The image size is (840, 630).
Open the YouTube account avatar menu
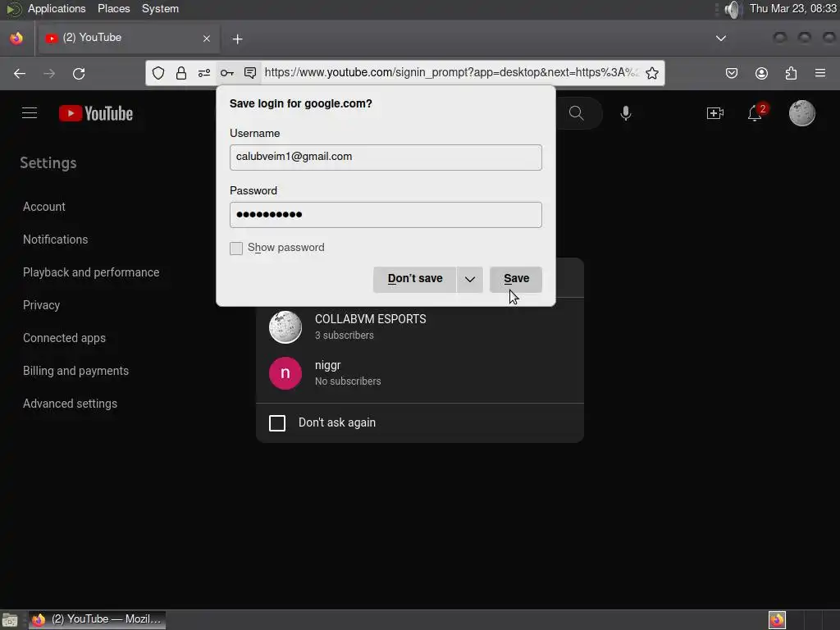point(802,113)
